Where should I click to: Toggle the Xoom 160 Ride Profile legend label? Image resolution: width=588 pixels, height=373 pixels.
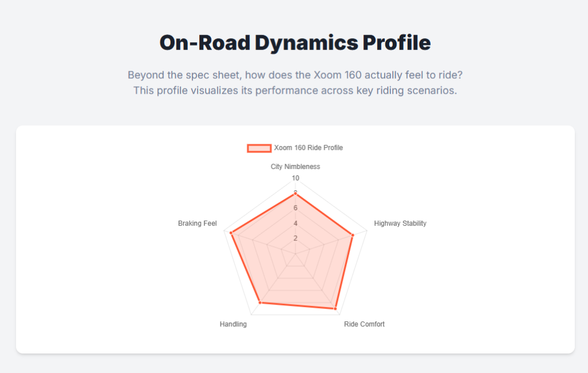308,148
